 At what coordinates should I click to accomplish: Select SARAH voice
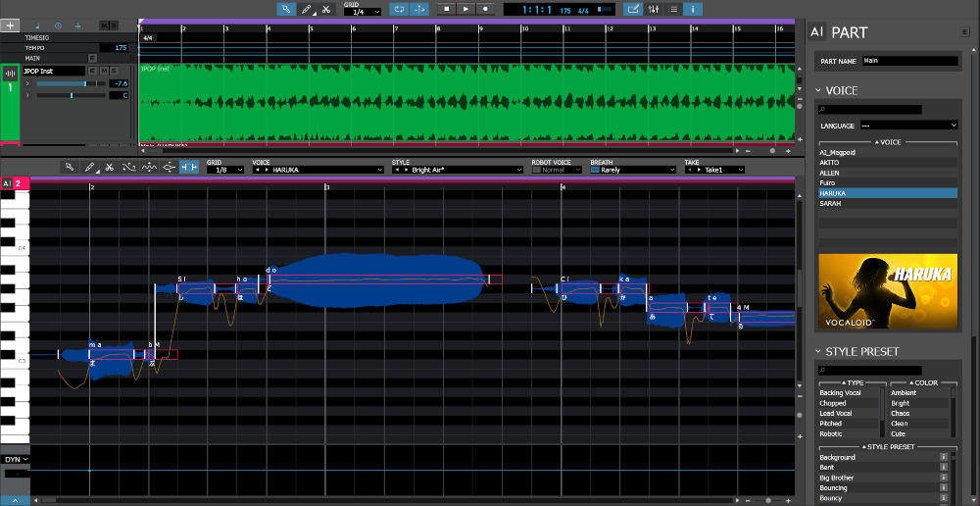888,203
